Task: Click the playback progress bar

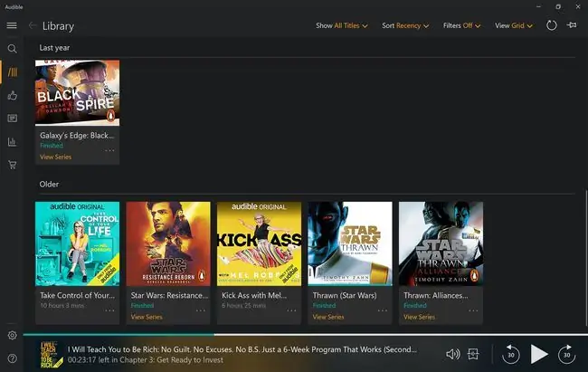Action: tap(305, 334)
